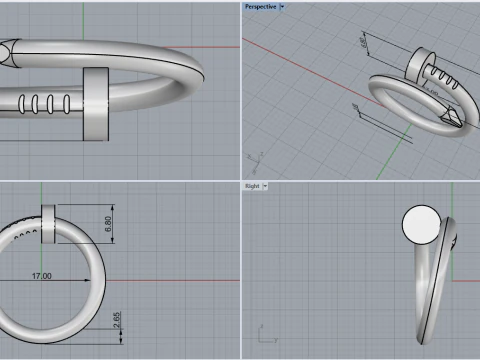Select the 6.80 nail head dimension
This screenshot has height=360, width=480.
click(108, 224)
